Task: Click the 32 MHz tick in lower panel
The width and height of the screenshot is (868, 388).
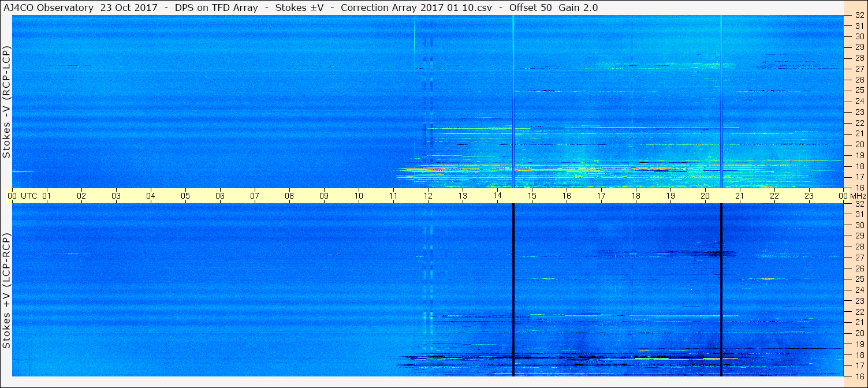Action: 859,204
